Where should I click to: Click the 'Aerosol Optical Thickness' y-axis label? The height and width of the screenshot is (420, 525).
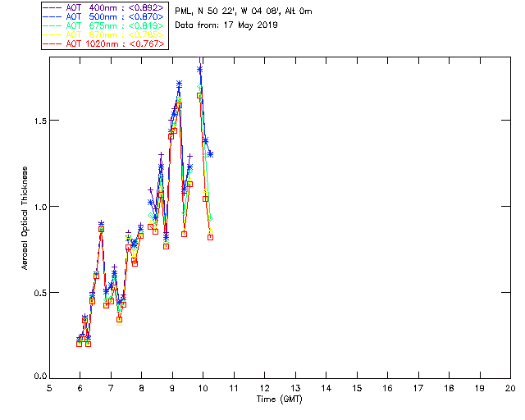point(25,219)
